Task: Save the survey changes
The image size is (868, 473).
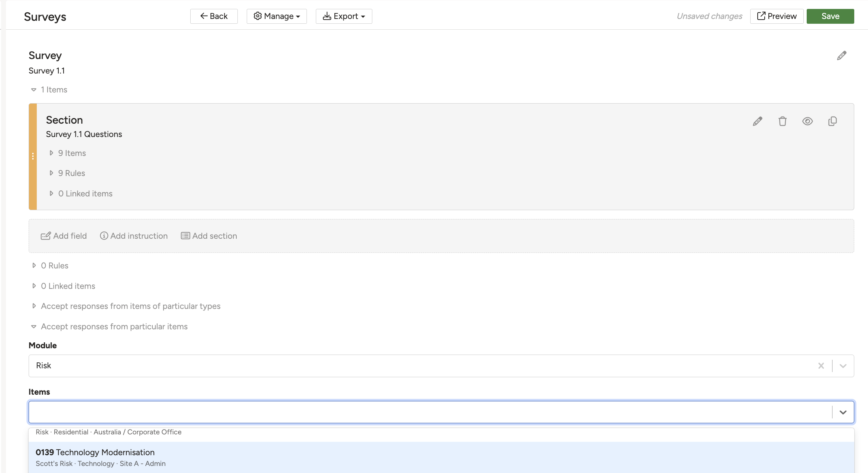Action: point(830,16)
